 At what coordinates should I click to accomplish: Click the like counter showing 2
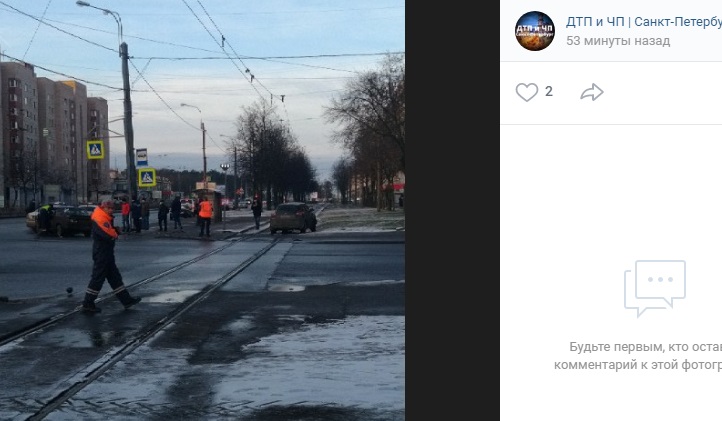click(548, 92)
